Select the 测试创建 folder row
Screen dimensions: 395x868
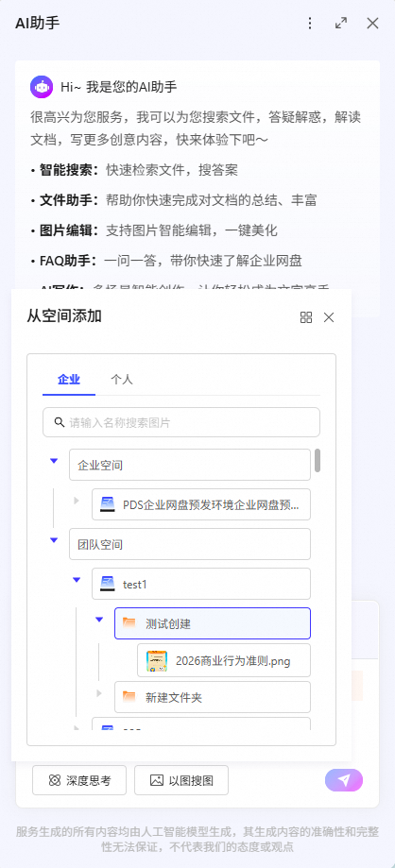213,624
